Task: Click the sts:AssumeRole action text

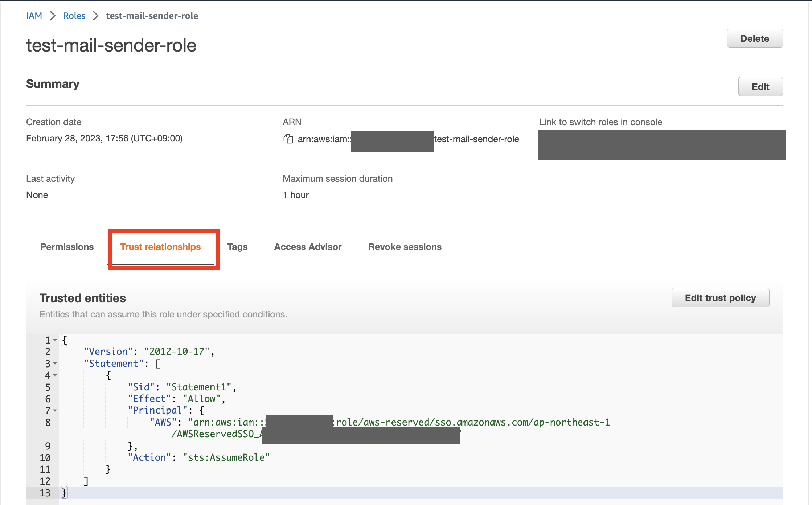Action: point(226,457)
